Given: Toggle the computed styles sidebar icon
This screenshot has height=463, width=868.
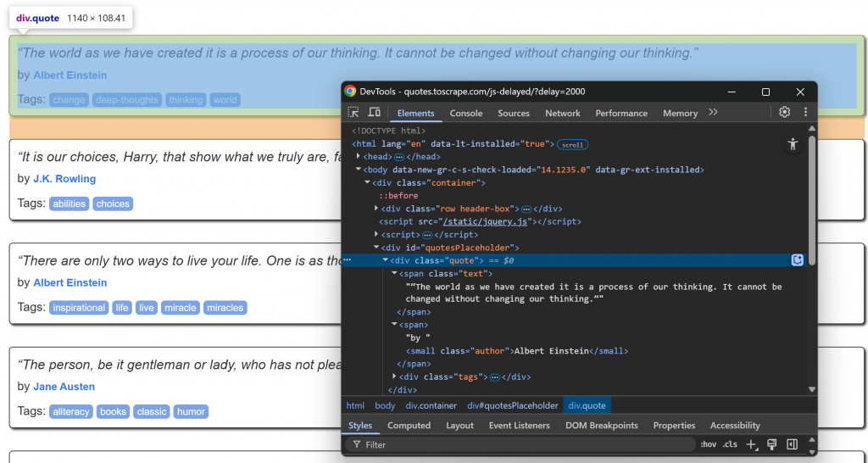Looking at the screenshot, I should tap(792, 444).
